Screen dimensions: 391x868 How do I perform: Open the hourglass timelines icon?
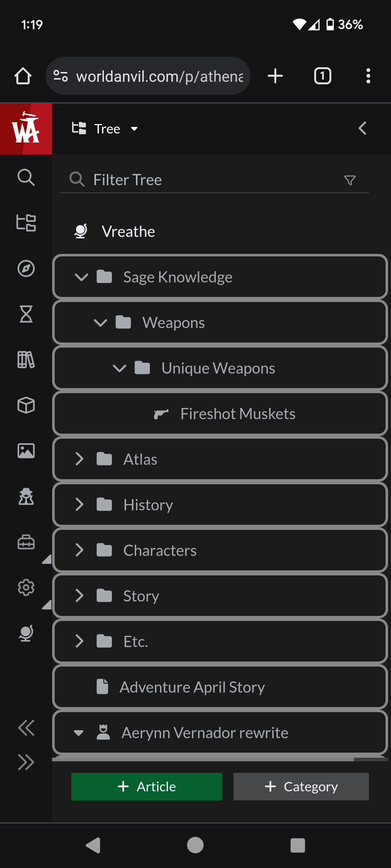coord(26,314)
